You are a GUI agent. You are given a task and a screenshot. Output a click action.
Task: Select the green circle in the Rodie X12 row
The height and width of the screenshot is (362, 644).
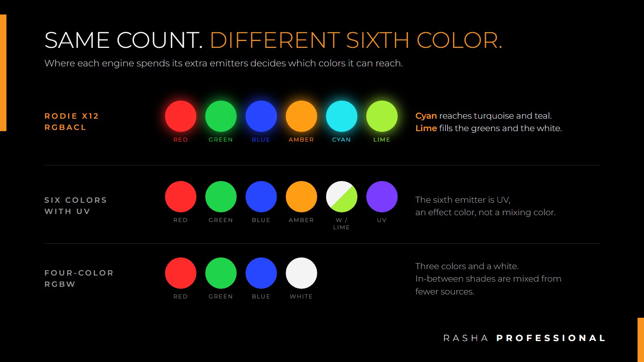click(221, 116)
